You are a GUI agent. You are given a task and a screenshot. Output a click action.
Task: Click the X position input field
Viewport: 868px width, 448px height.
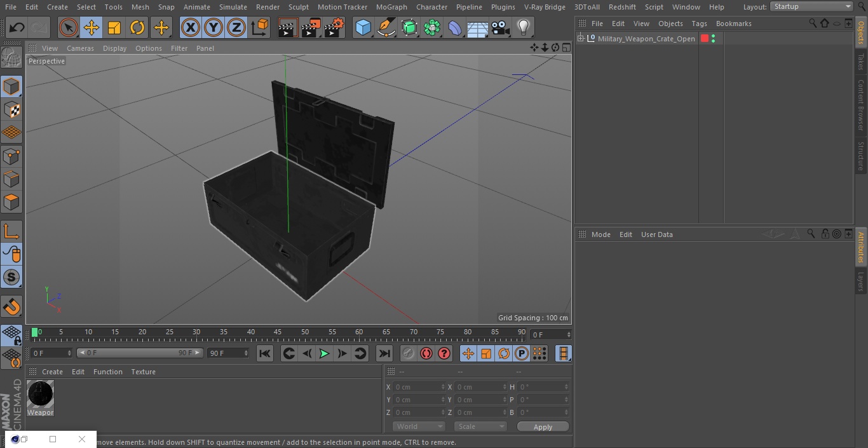coord(419,387)
